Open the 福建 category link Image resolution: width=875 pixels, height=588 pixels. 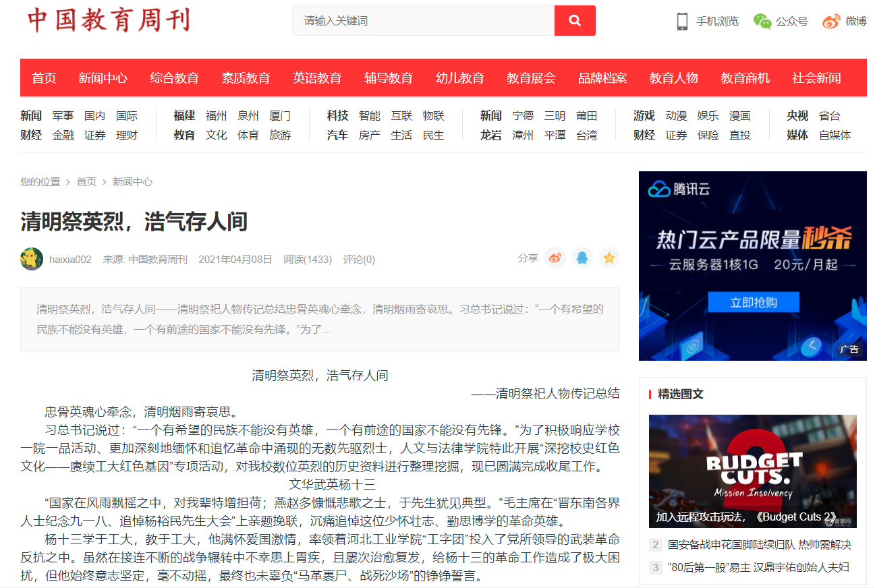[x=184, y=116]
